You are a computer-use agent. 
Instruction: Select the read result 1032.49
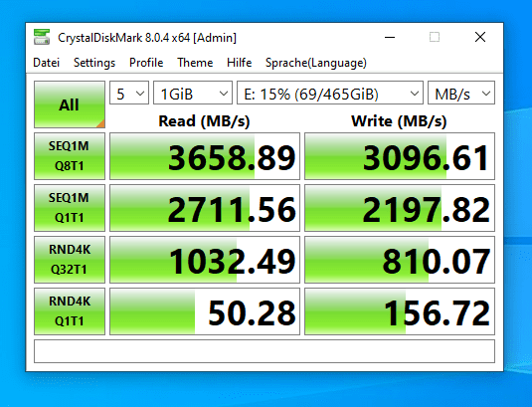point(205,260)
